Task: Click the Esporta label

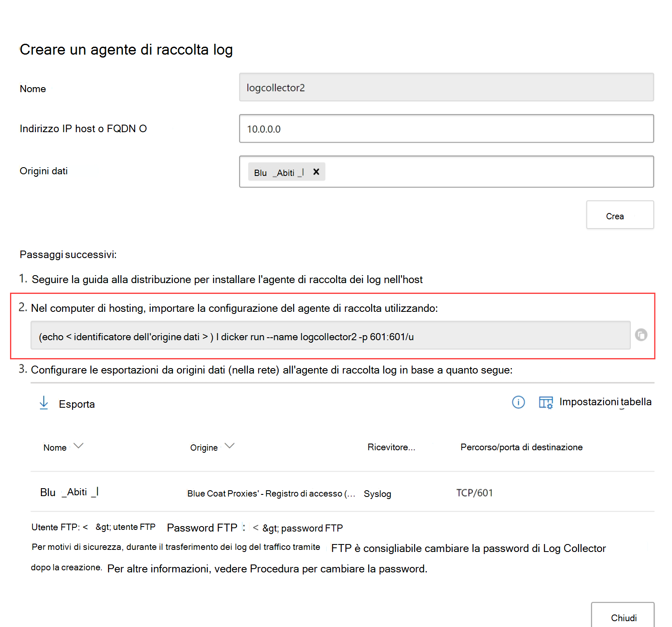Action: pos(77,404)
